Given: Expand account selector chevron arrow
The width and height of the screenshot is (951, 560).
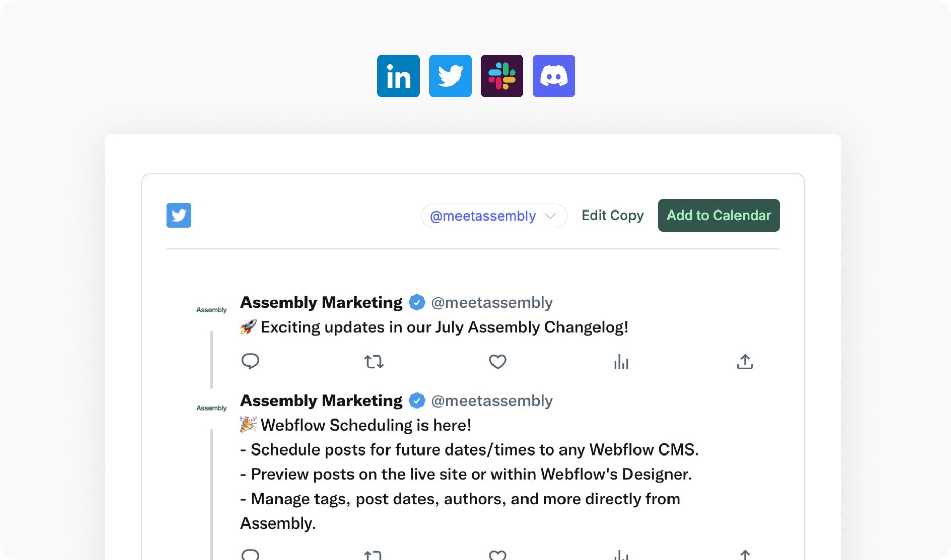Looking at the screenshot, I should tap(550, 216).
